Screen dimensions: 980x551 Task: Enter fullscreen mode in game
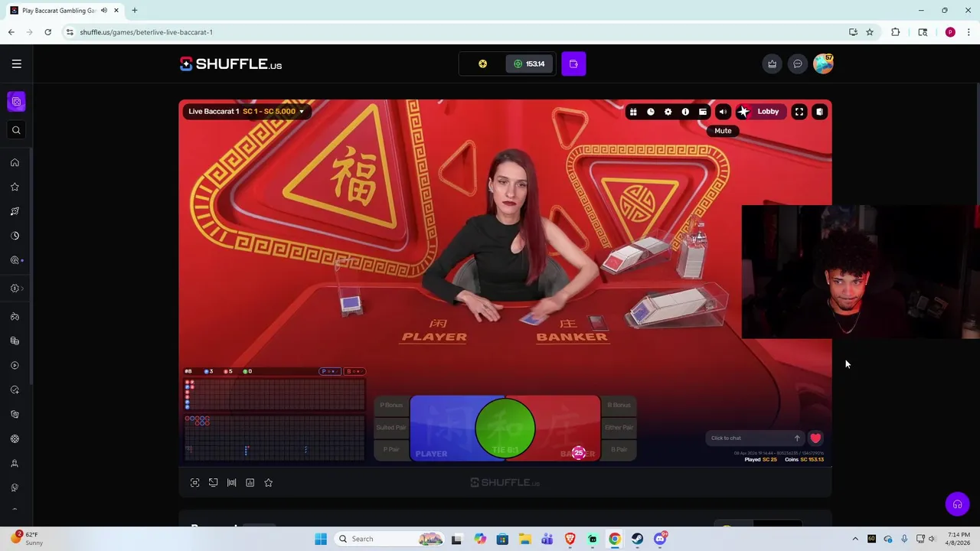pyautogui.click(x=799, y=112)
